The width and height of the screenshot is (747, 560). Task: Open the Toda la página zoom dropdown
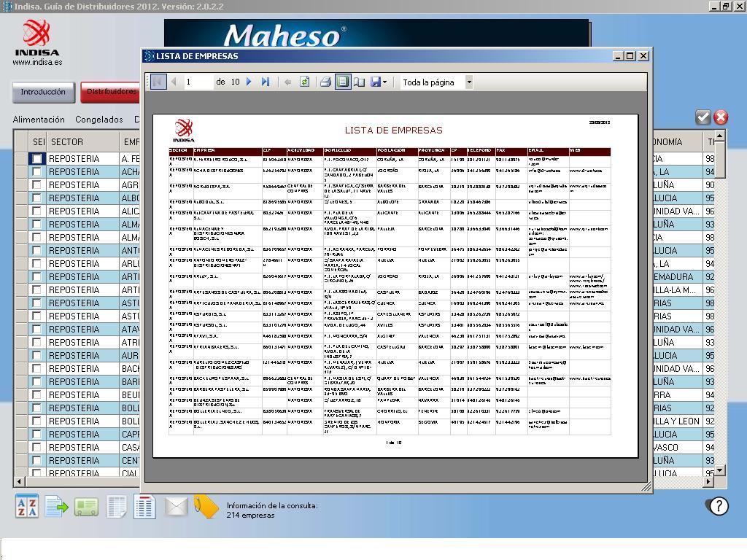click(469, 82)
